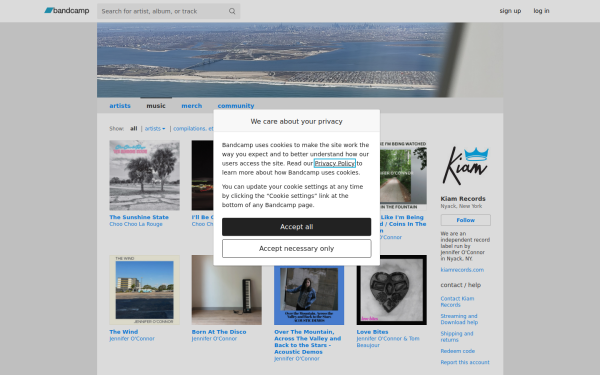Click the aerial coastline banner image

pyautogui.click(x=300, y=60)
